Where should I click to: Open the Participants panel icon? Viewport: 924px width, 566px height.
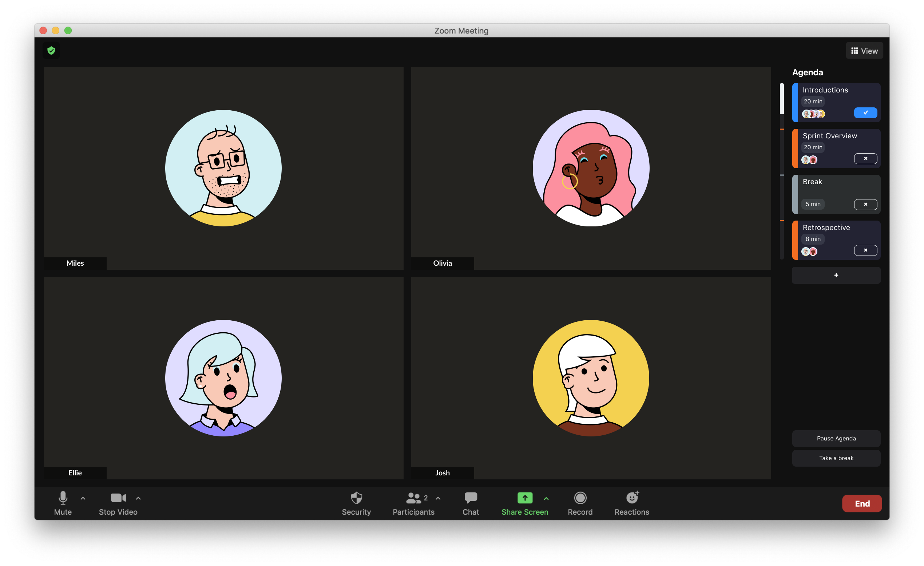413,498
